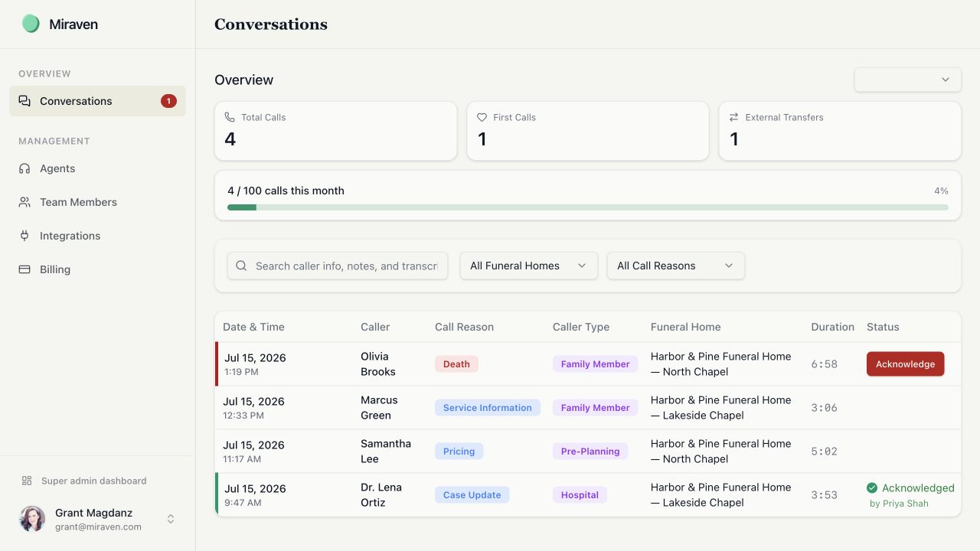Viewport: 980px width, 551px height.
Task: Click the search magnifier icon
Action: [x=241, y=266]
